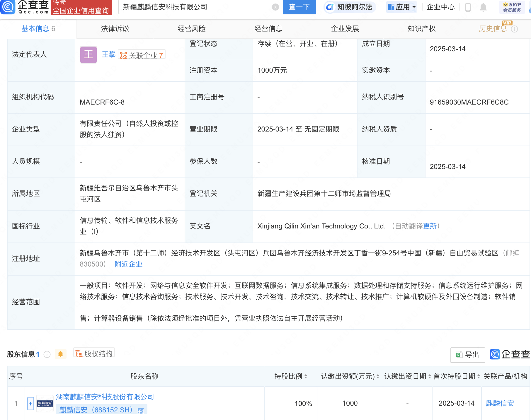
Task: Open SVIP 会员服务 badge
Action: click(512, 7)
